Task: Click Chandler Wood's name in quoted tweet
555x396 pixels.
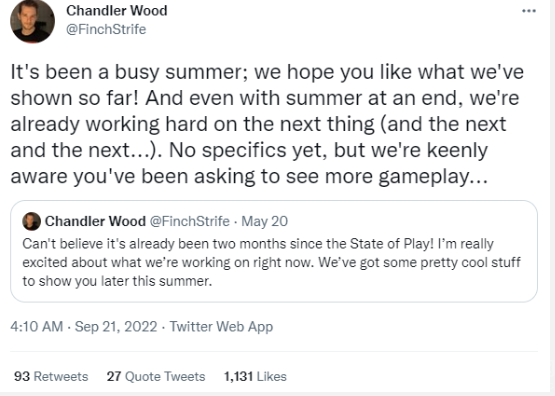Action: click(x=95, y=221)
